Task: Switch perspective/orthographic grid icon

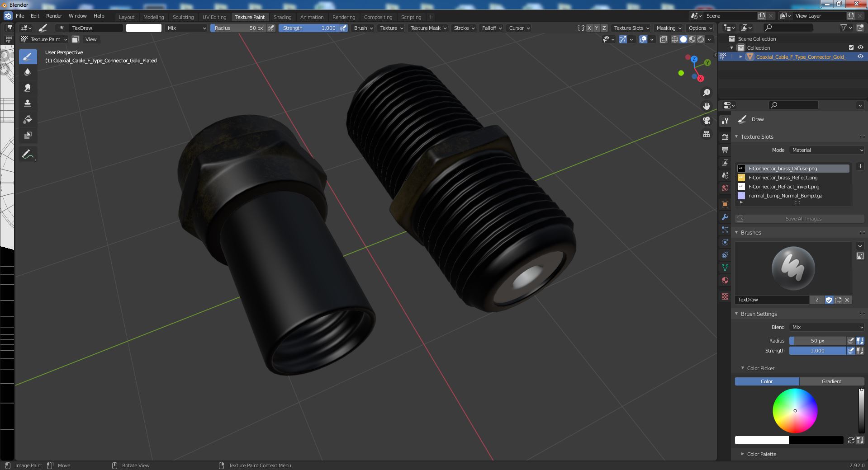Action: (x=706, y=134)
